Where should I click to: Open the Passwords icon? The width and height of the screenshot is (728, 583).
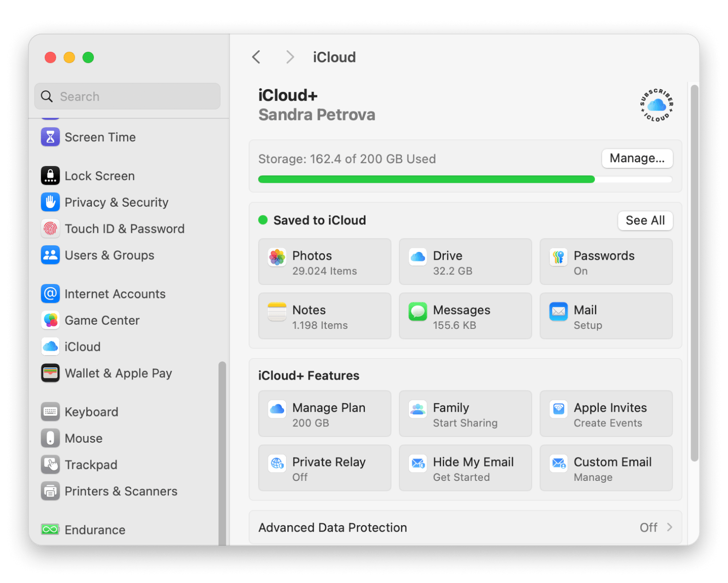(558, 257)
